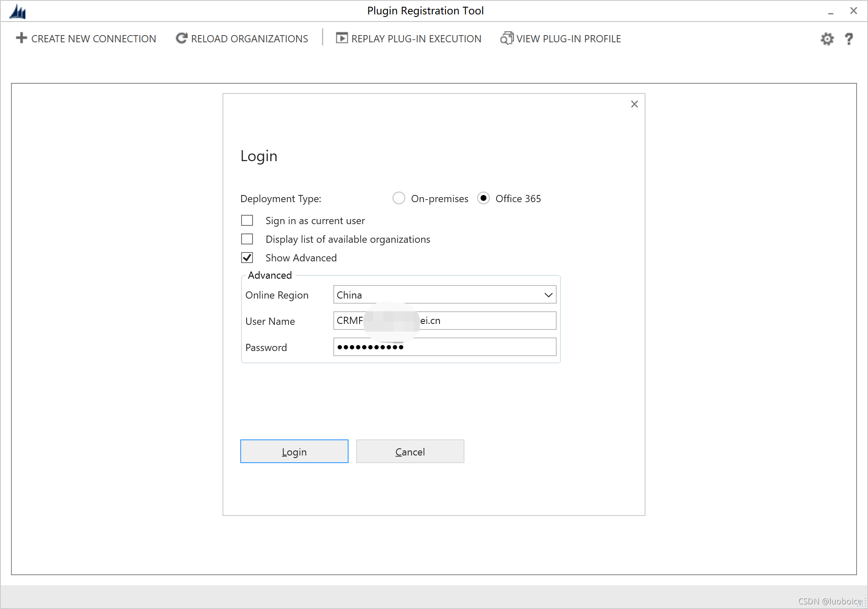Uncheck the Show Advanced checkbox
868x609 pixels.
(x=247, y=258)
